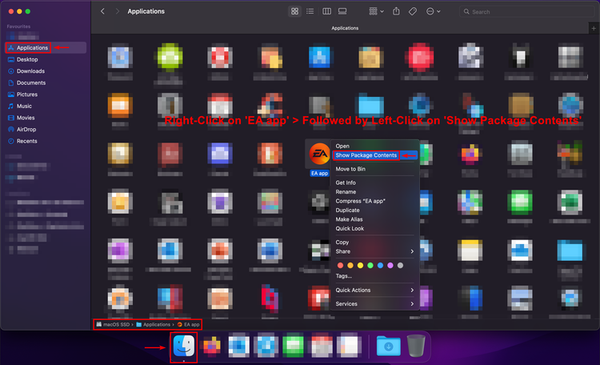Screen dimensions: 600x365
Task: Apply the orange tag color
Action: click(x=350, y=266)
